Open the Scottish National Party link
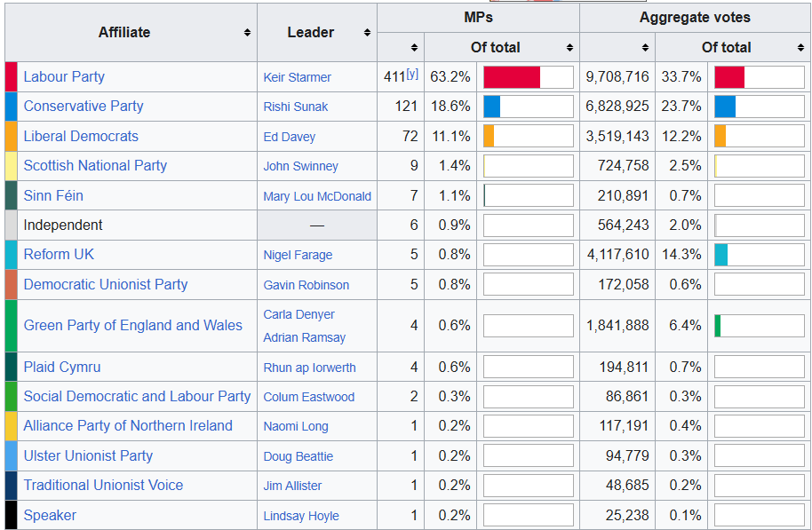Viewport: 812px width, 530px height. [95, 166]
